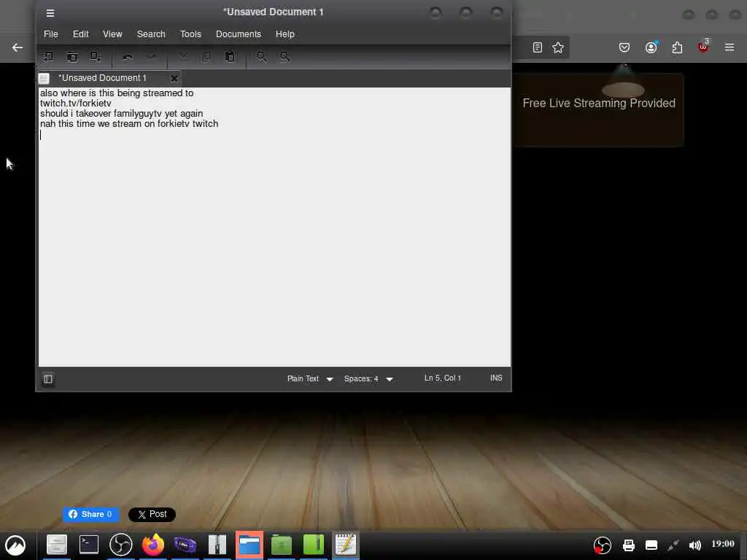
Task: Open the green notebook taskbar app
Action: pyautogui.click(x=314, y=545)
